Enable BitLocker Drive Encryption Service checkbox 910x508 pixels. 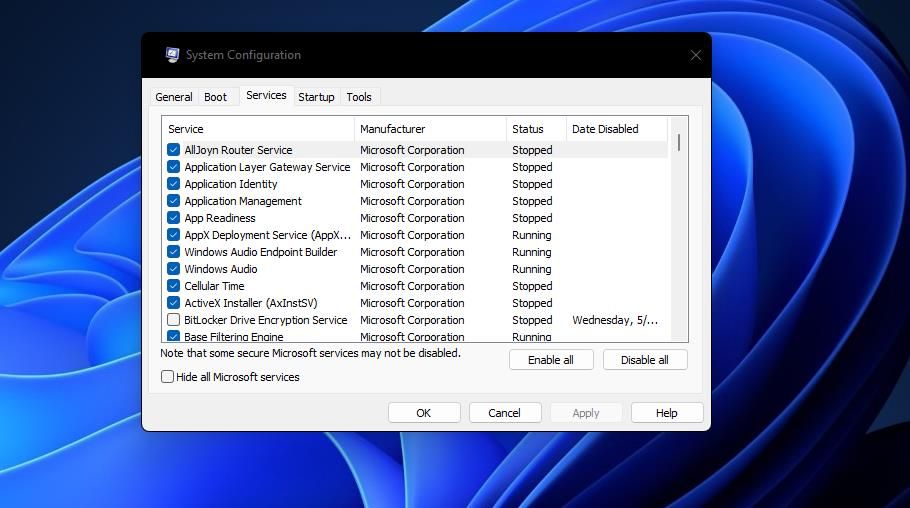tap(173, 320)
